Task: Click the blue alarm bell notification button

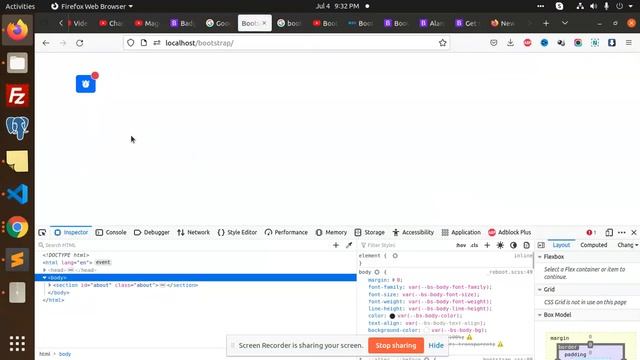Action: [86, 84]
